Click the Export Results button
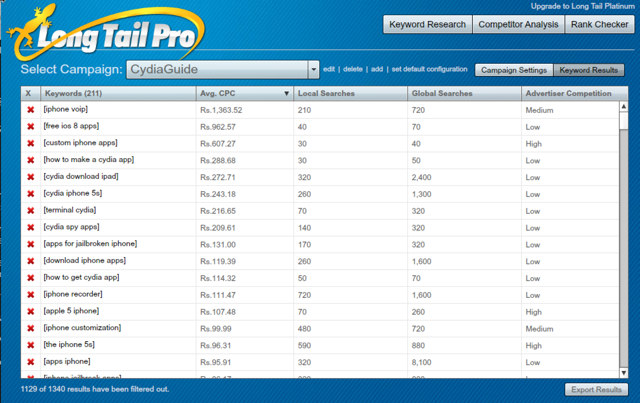640x403 pixels. pyautogui.click(x=596, y=390)
